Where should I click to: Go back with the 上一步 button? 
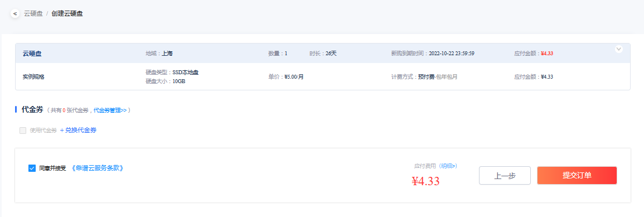point(505,176)
